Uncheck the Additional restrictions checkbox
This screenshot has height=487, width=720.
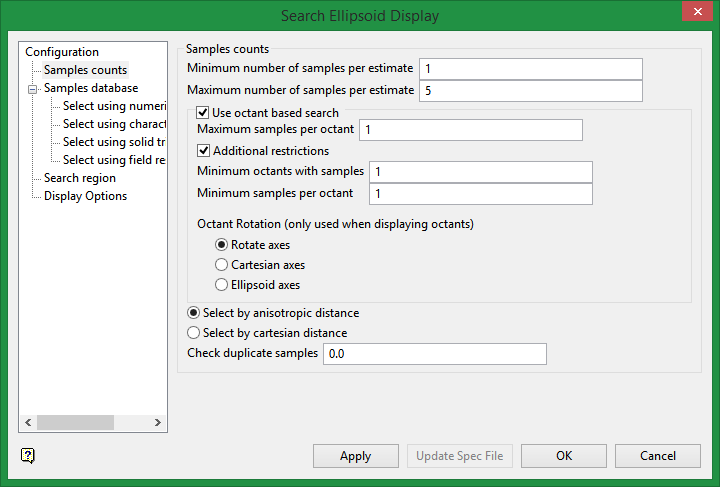204,150
